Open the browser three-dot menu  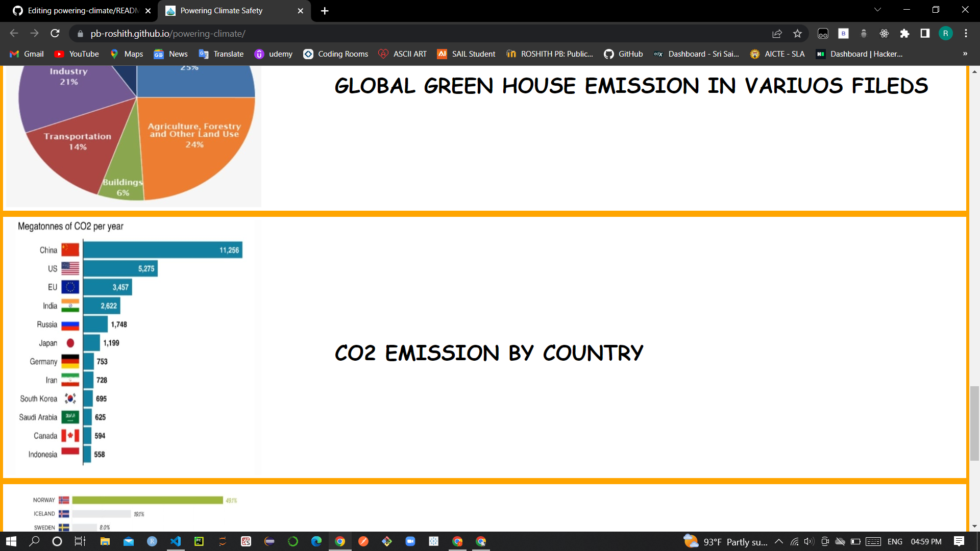(x=966, y=34)
